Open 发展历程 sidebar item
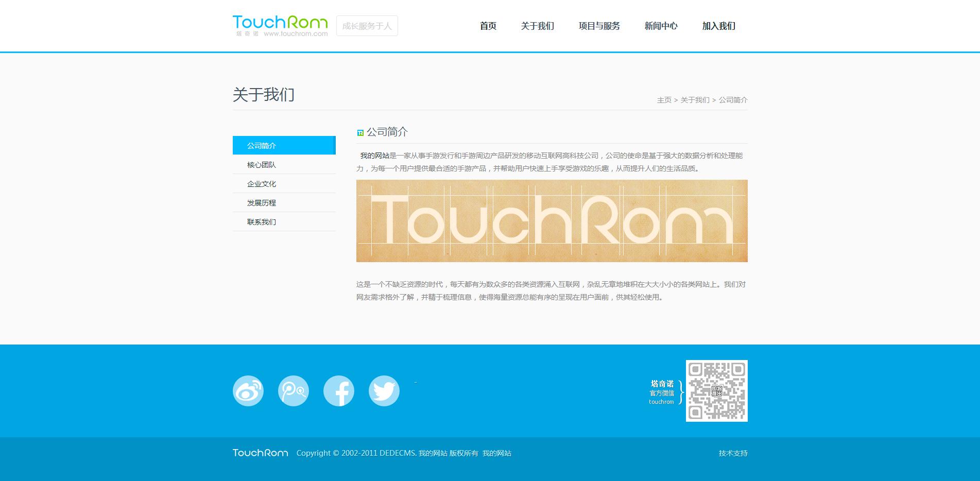Viewport: 980px width, 481px height. click(262, 203)
